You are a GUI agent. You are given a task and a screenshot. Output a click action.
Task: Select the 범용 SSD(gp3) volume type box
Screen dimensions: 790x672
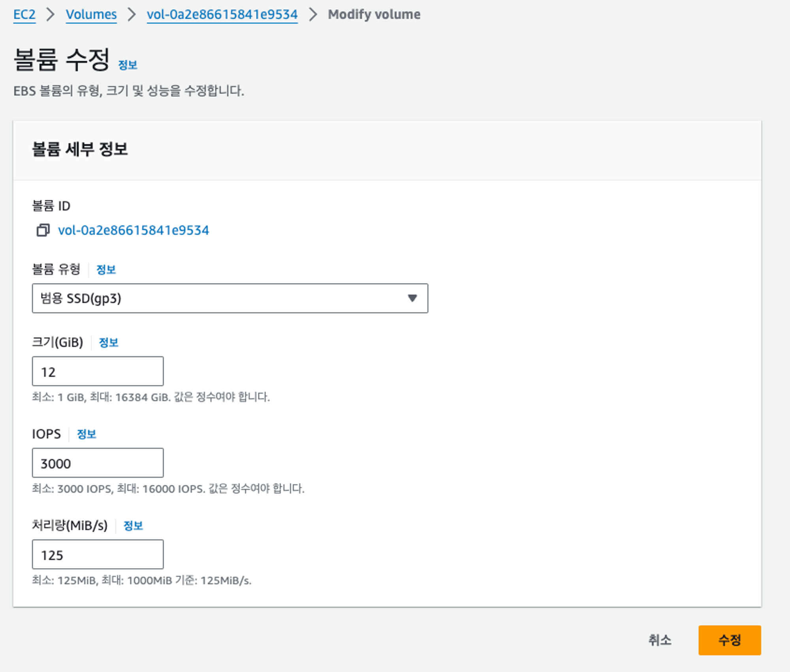click(x=221, y=298)
